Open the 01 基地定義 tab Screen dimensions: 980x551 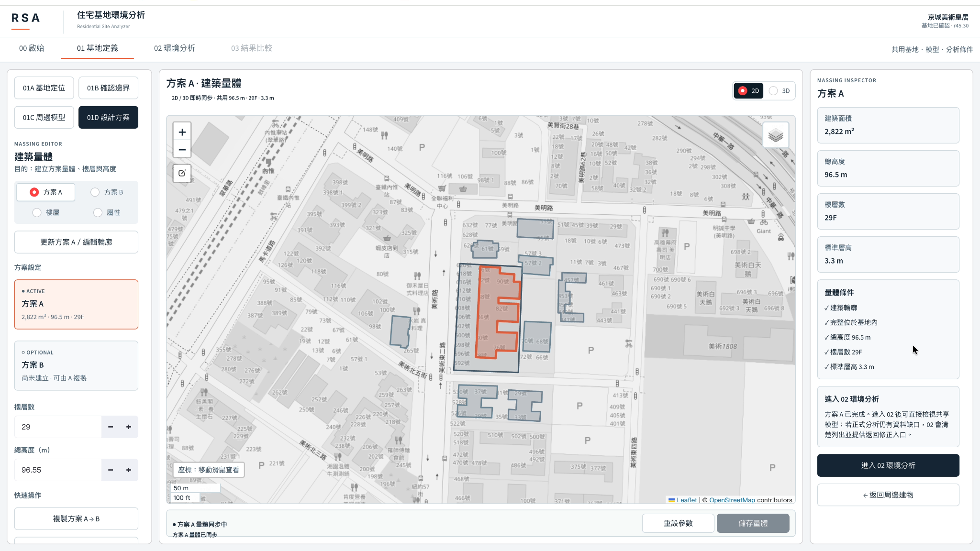pos(98,48)
